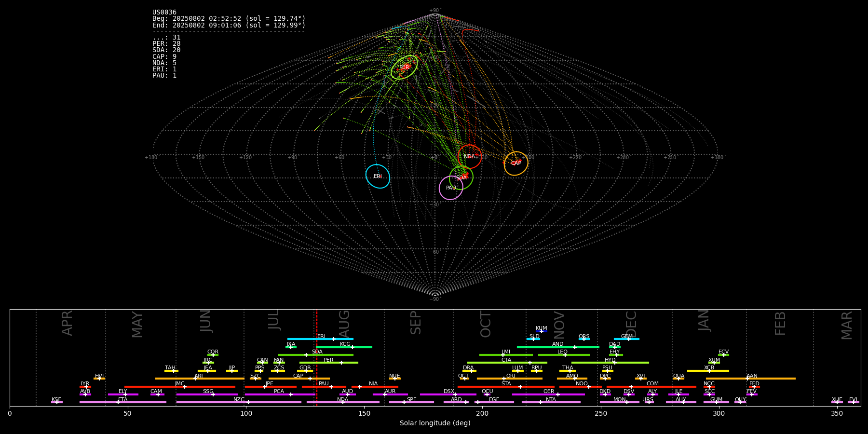The width and height of the screenshot is (868, 434).
Task: Click the LYR shower bar in April
Action: (x=85, y=387)
